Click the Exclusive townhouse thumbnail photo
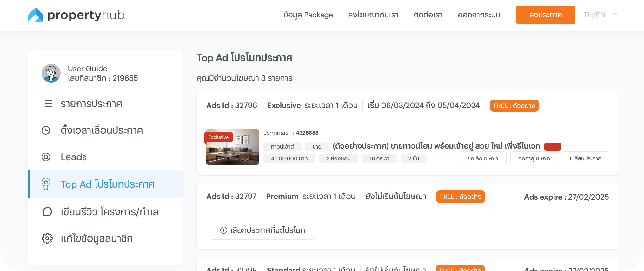Screen dimensions: 644x271 (x=232, y=147)
